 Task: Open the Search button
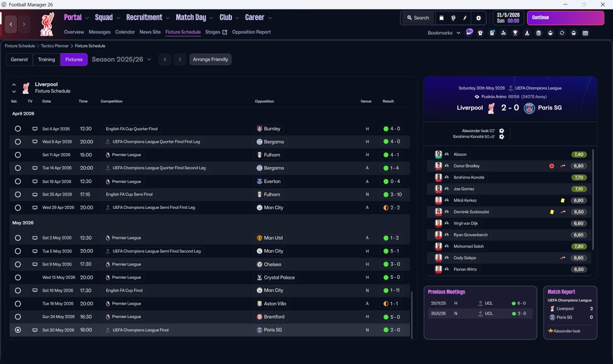tap(418, 18)
